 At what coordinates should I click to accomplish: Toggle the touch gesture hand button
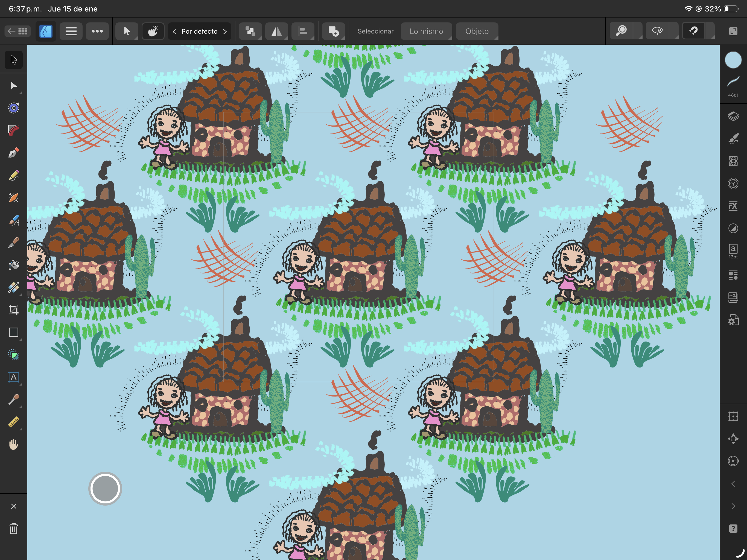pyautogui.click(x=153, y=31)
